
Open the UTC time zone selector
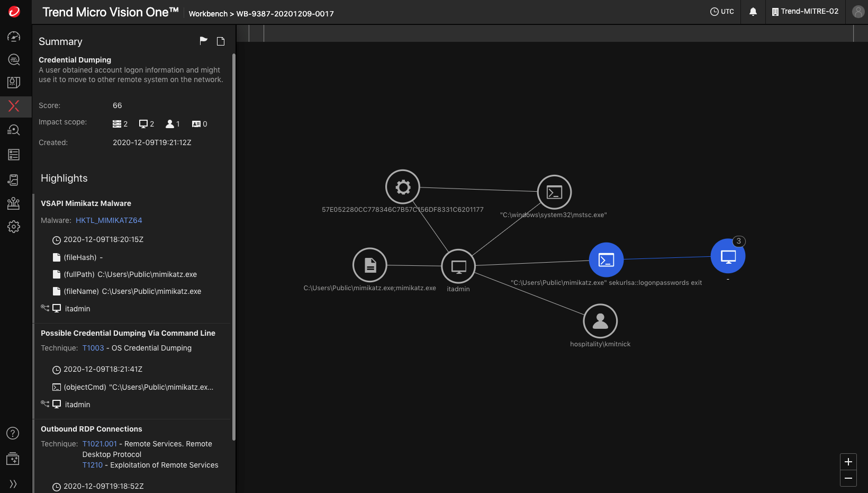pyautogui.click(x=722, y=12)
